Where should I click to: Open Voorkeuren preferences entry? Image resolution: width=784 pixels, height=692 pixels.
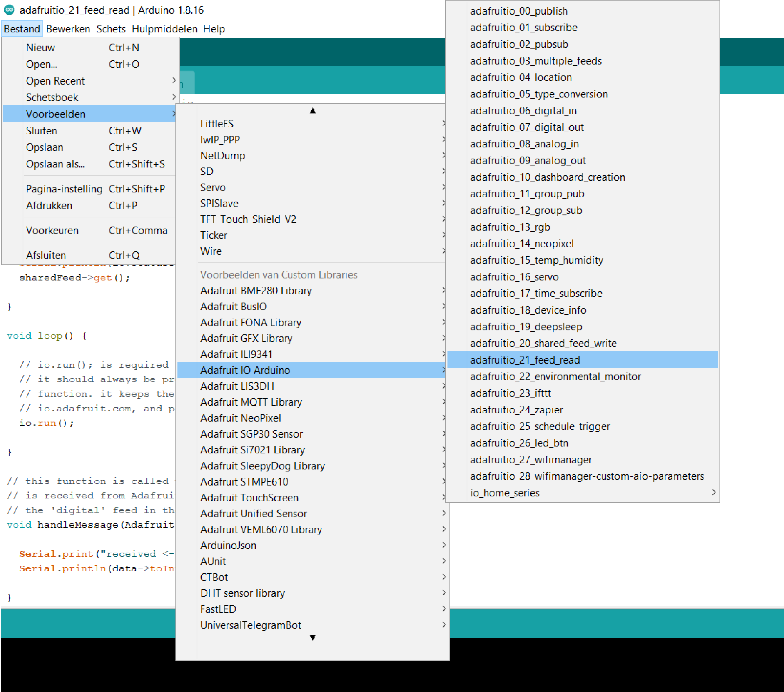pyautogui.click(x=89, y=230)
